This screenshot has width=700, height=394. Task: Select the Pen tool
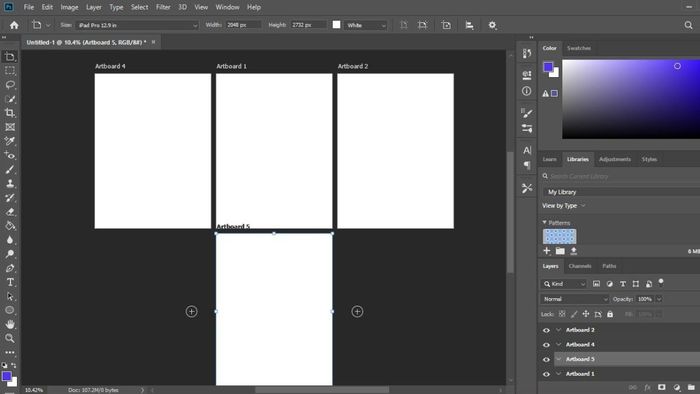10,268
